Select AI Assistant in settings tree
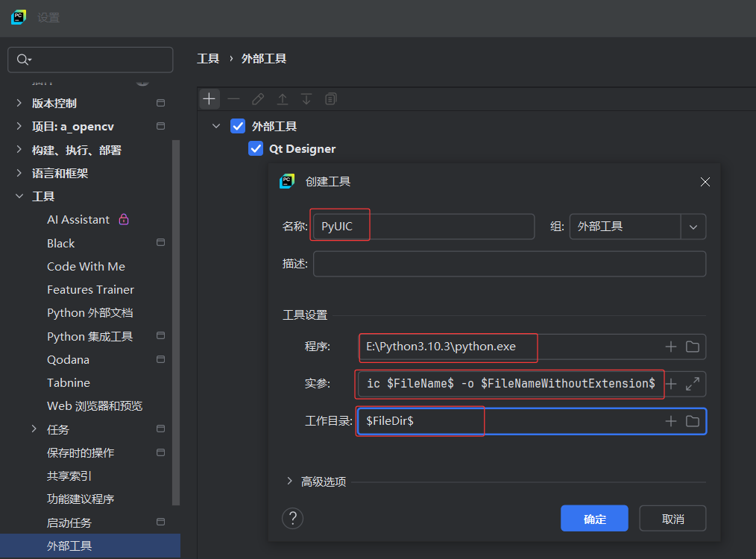756x559 pixels. point(78,220)
